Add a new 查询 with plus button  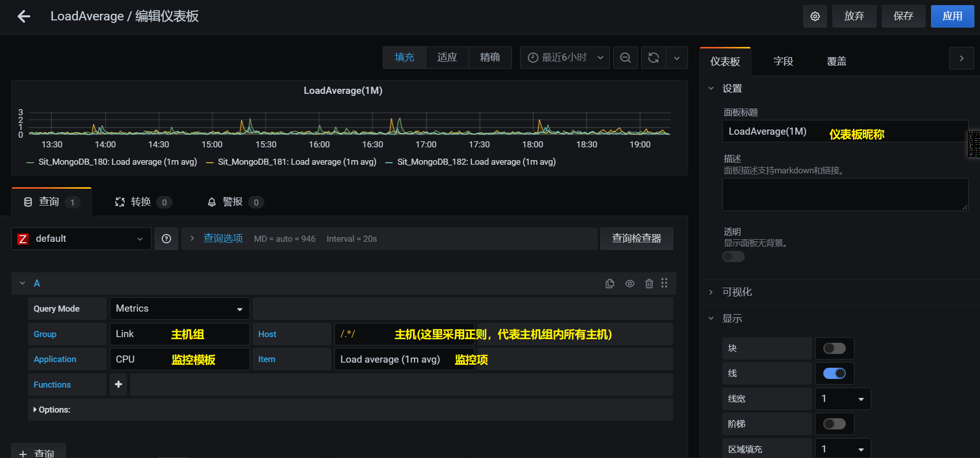38,451
